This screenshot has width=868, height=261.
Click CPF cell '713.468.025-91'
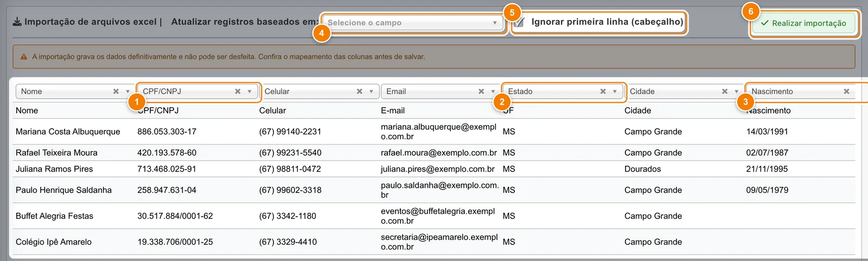(x=167, y=169)
